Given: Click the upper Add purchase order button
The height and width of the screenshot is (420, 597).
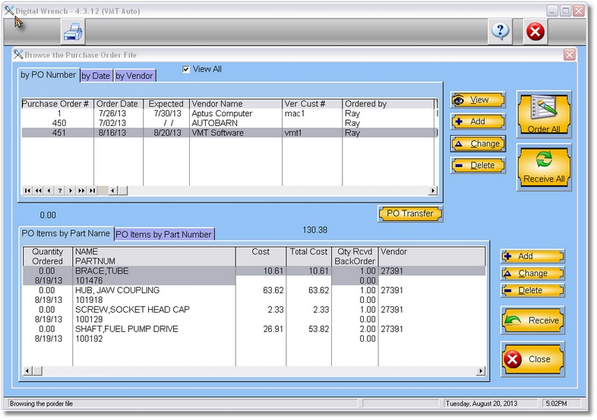Looking at the screenshot, I should [478, 121].
